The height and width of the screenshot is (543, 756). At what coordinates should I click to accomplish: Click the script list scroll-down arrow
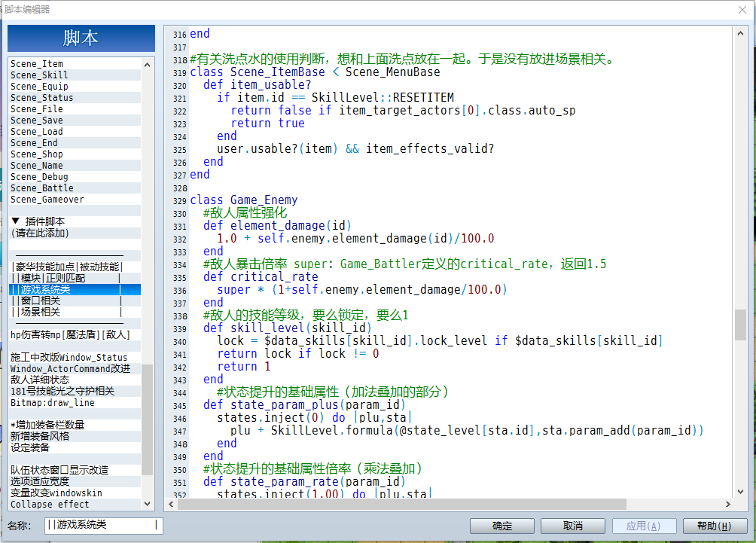click(x=147, y=503)
